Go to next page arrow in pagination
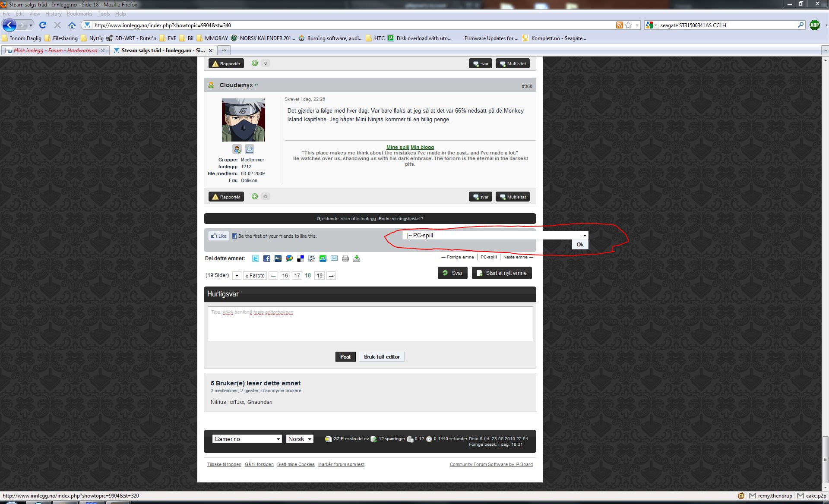The width and height of the screenshot is (829, 504). (331, 276)
